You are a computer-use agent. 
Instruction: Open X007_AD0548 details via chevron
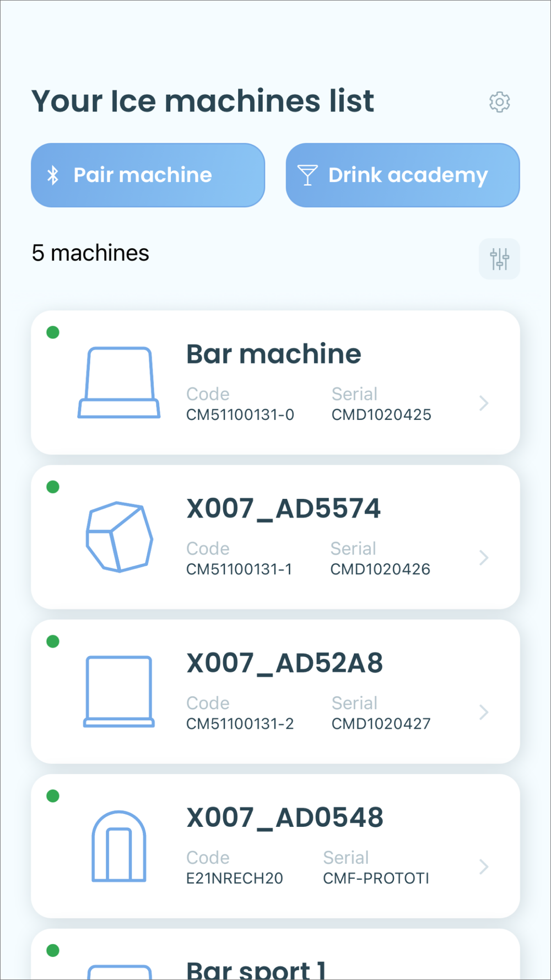pyautogui.click(x=484, y=867)
